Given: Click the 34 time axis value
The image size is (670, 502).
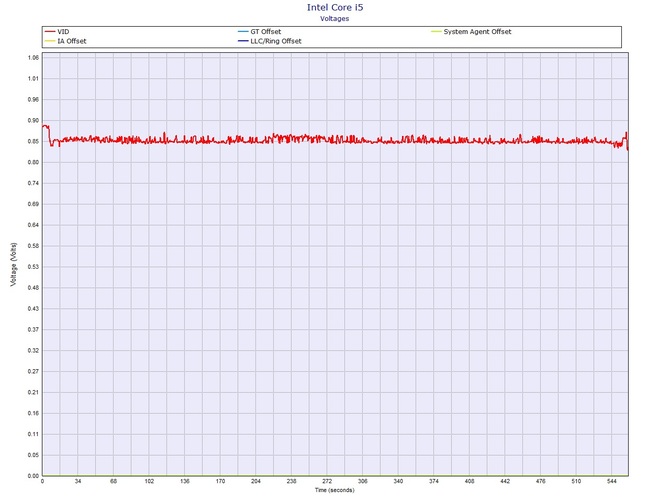Looking at the screenshot, I should click(x=78, y=481).
